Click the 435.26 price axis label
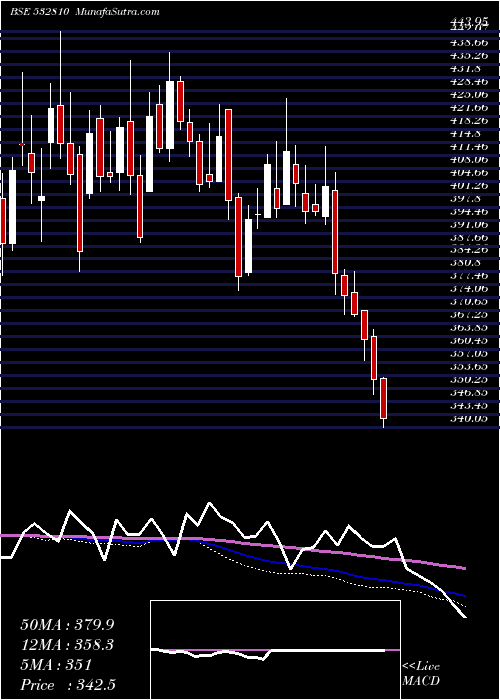The image size is (500, 700). [467, 56]
